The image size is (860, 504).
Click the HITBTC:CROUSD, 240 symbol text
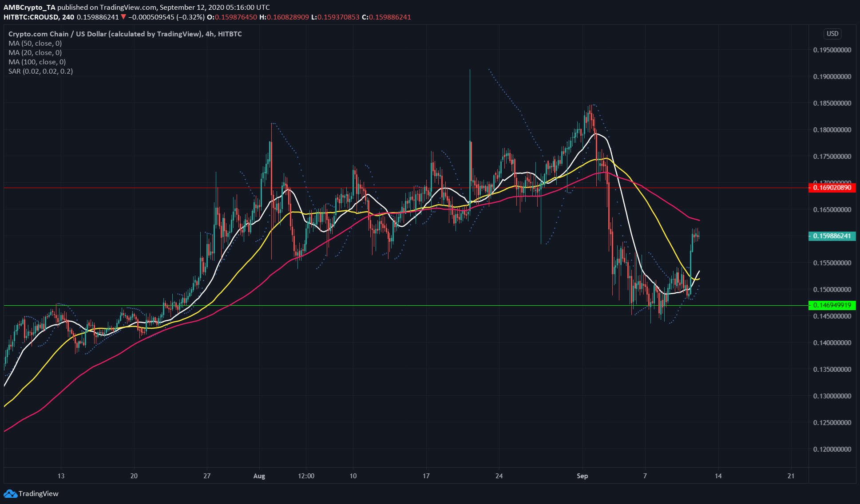[39, 17]
